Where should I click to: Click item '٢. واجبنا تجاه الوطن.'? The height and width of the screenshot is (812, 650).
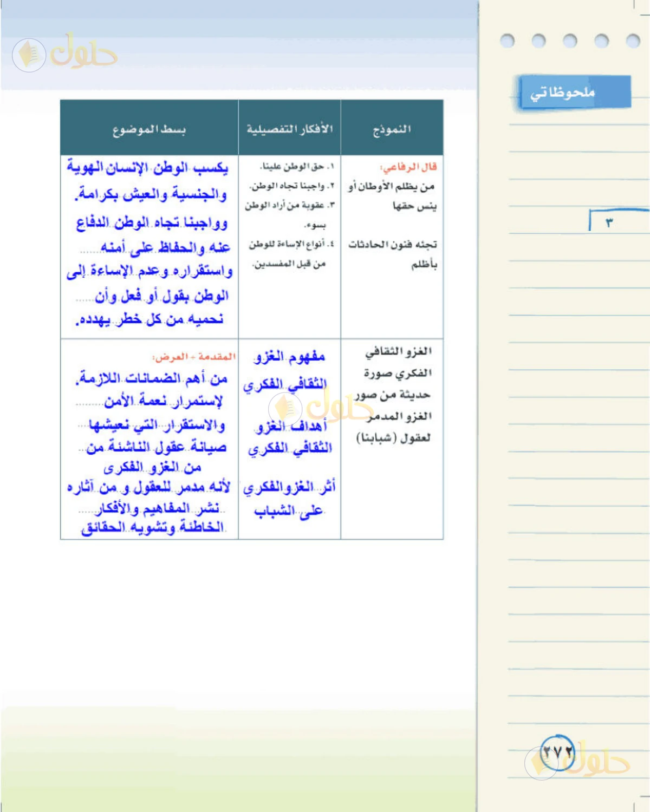[292, 186]
